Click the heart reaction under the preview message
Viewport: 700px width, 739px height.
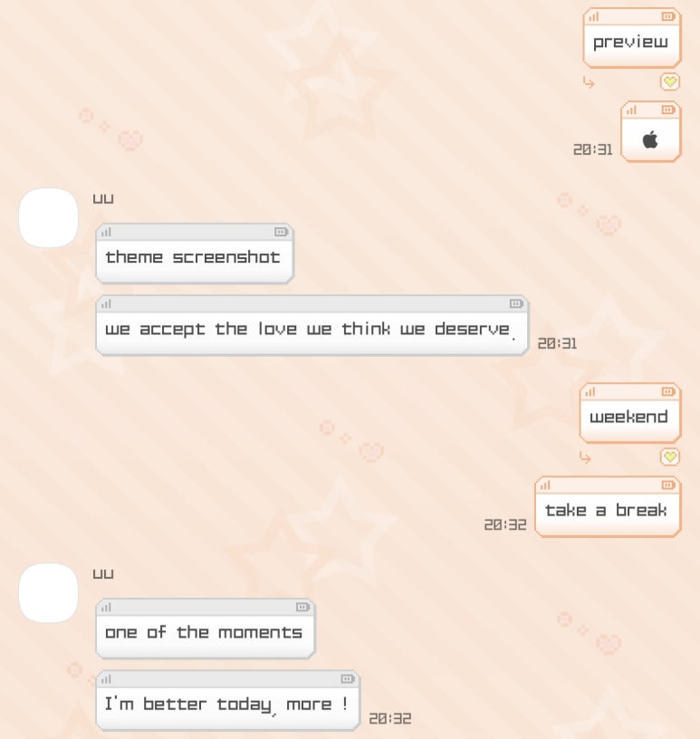(x=669, y=82)
